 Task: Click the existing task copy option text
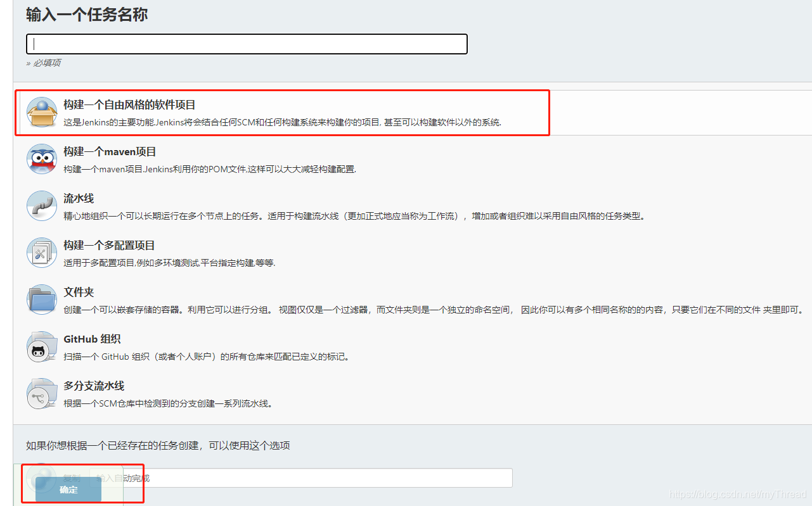158,446
